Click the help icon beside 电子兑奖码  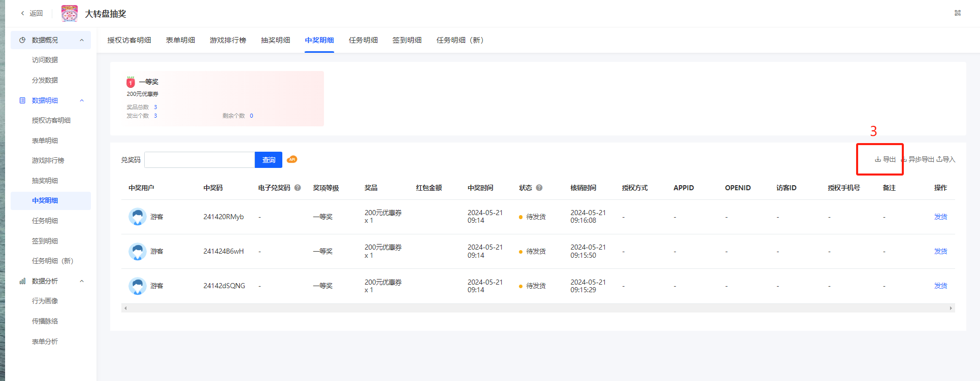coord(298,188)
